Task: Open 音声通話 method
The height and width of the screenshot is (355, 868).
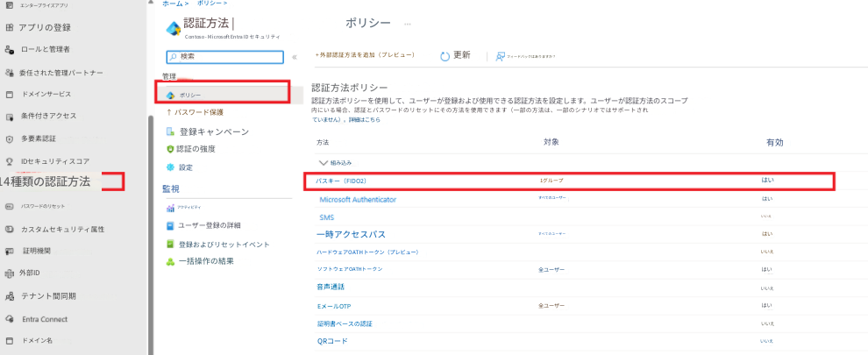Action: (x=330, y=287)
